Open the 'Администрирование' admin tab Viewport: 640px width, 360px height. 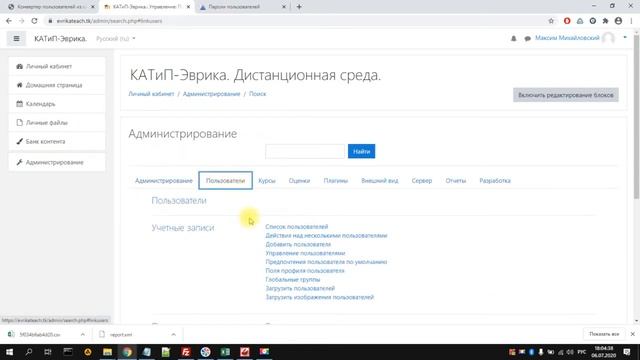click(164, 180)
